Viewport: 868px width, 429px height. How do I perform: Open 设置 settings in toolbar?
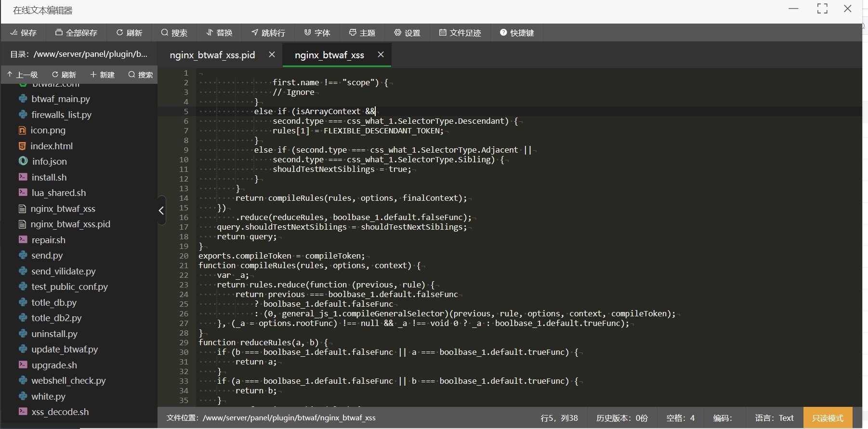(x=407, y=33)
